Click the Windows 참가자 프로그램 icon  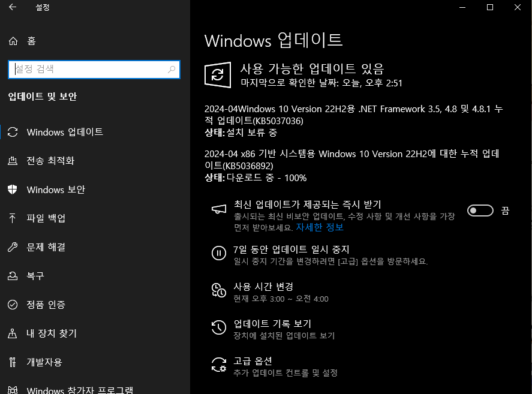13,390
